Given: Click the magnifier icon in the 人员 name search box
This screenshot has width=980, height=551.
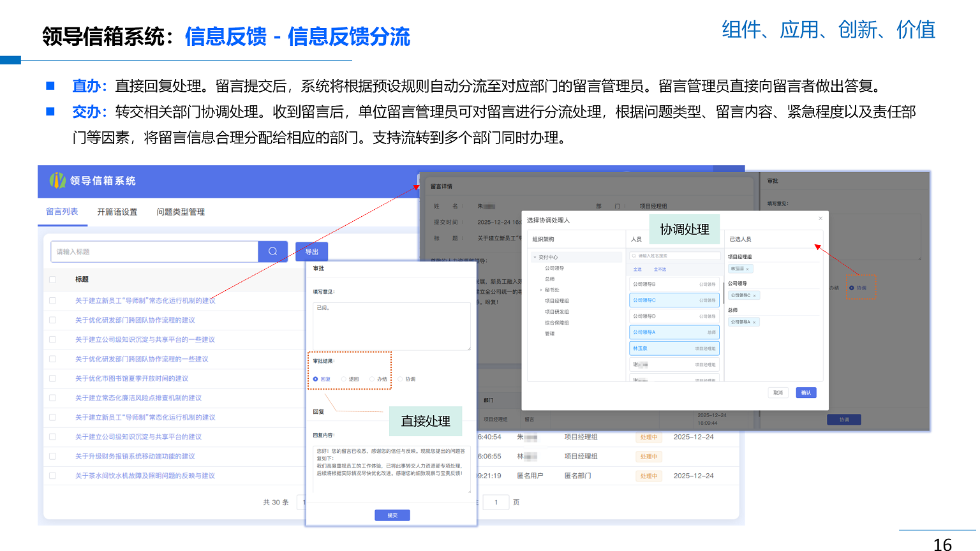Looking at the screenshot, I should point(633,256).
